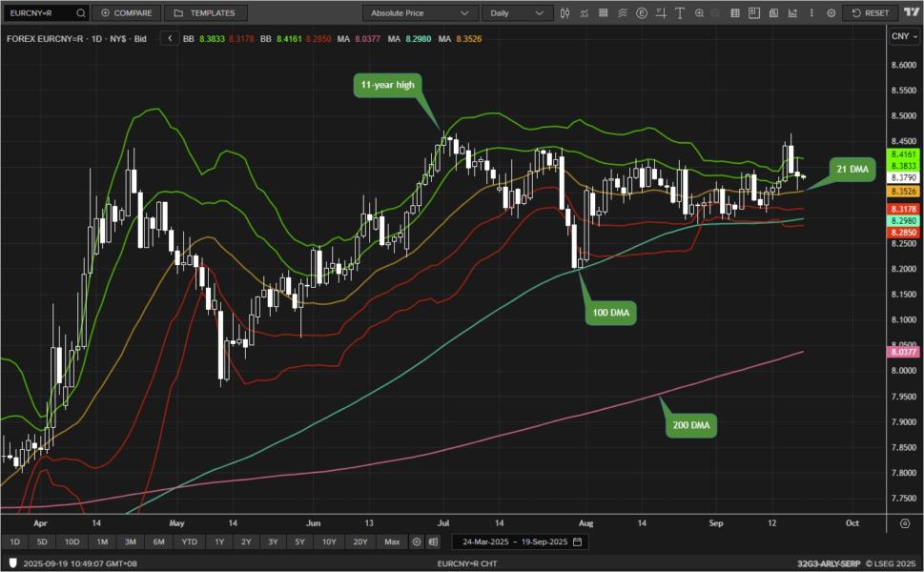The height and width of the screenshot is (572, 924).
Task: Click the zoom in magnifier icon
Action: (x=700, y=13)
